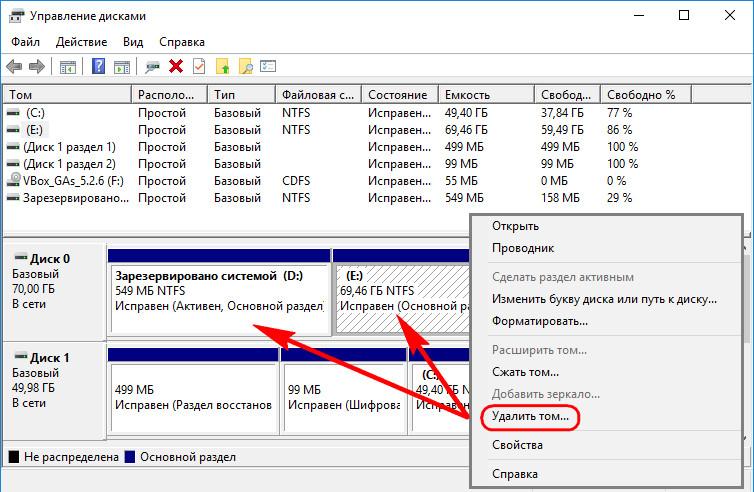This screenshot has width=754, height=492.
Task: Click the Диск 0 disk label
Action: [x=50, y=259]
